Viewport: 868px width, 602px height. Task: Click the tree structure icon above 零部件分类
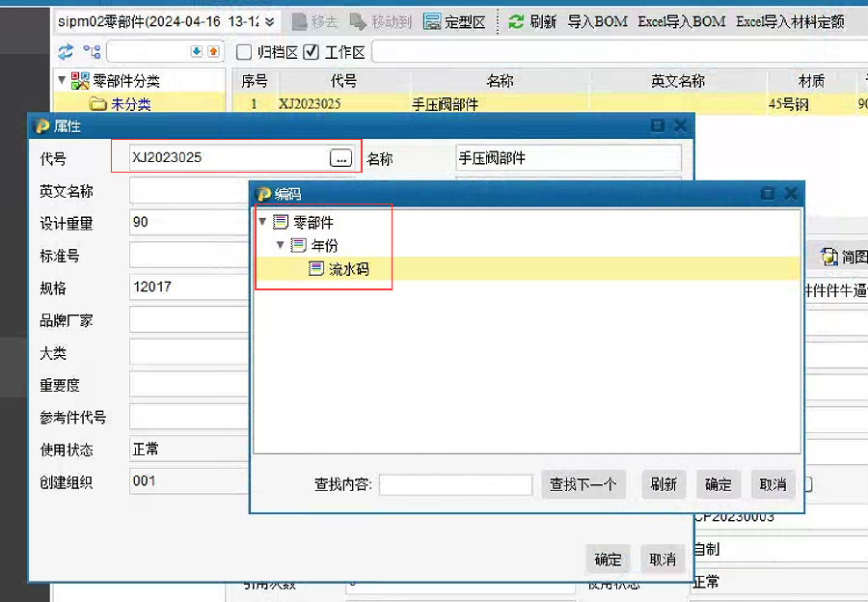click(92, 52)
